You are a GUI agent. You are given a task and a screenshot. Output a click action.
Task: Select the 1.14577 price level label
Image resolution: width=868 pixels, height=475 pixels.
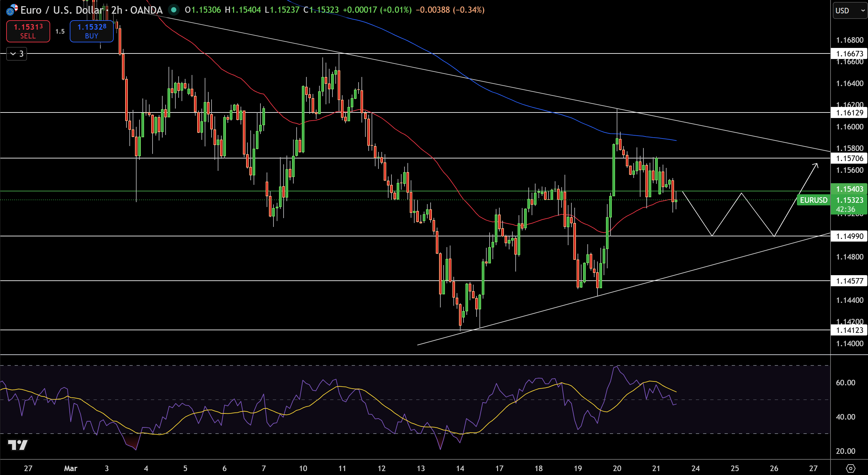pos(849,281)
